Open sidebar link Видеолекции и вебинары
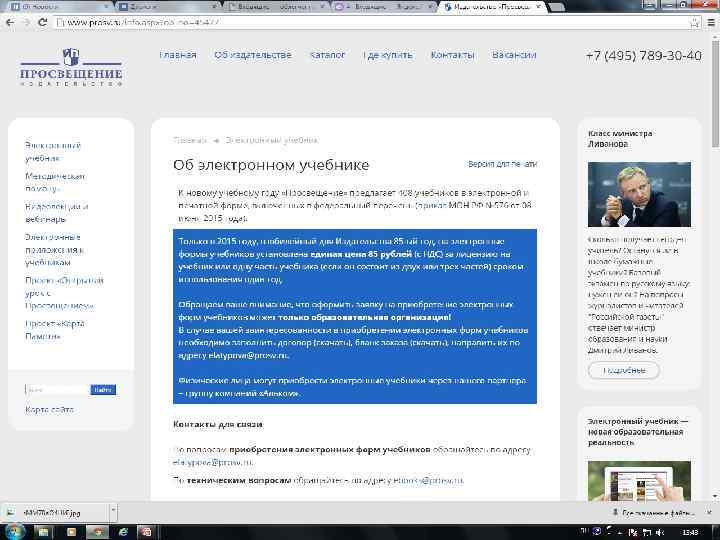The width and height of the screenshot is (720, 540). coord(56,213)
